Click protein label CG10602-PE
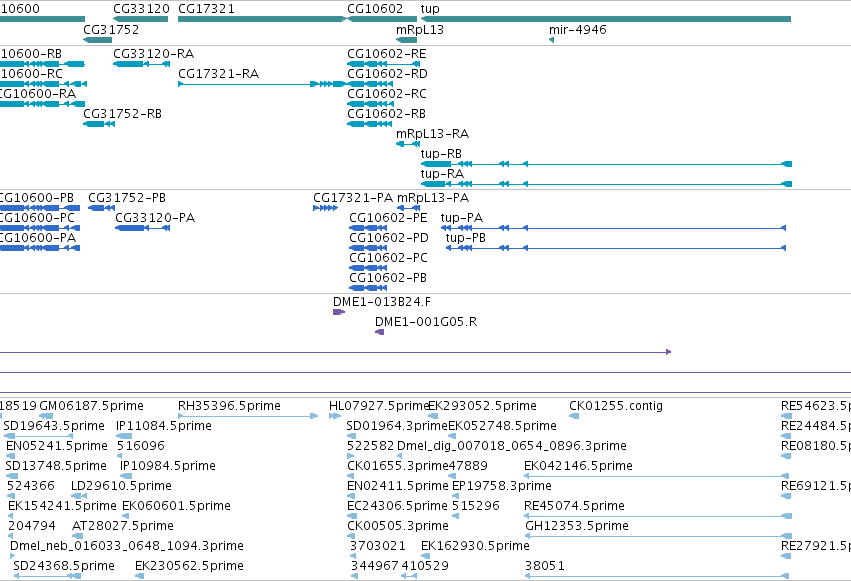The width and height of the screenshot is (851, 581). click(389, 218)
